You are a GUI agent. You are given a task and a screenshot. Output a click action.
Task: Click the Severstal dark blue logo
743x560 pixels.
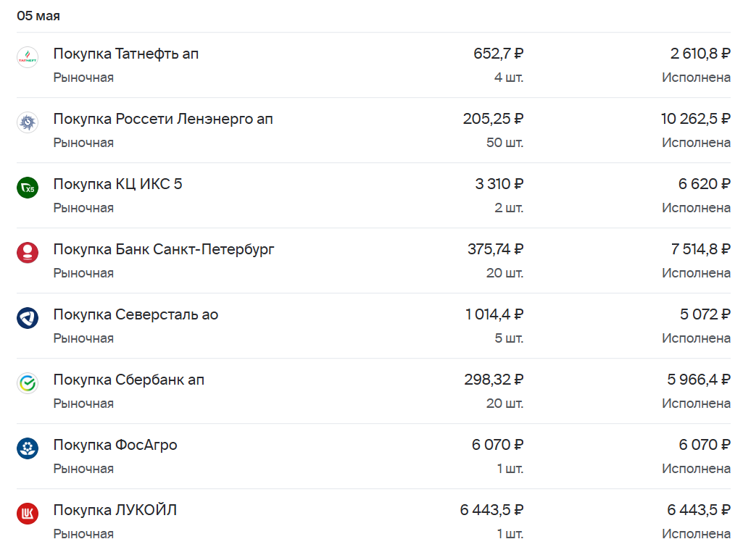(28, 318)
